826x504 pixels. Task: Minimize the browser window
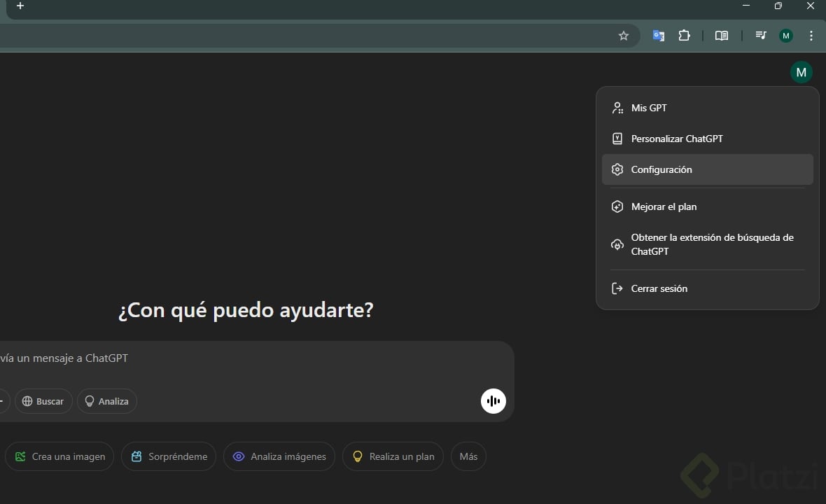746,6
